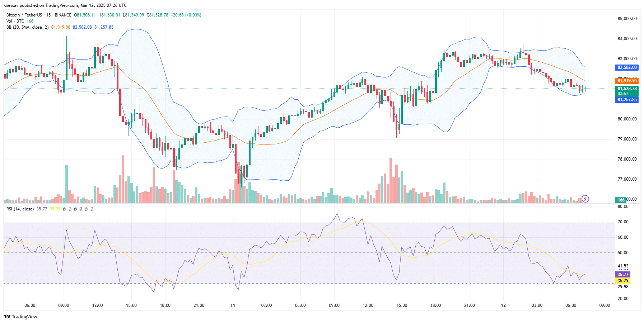
Task: Click the 41.53 RSI axis label
Action: tap(623, 266)
